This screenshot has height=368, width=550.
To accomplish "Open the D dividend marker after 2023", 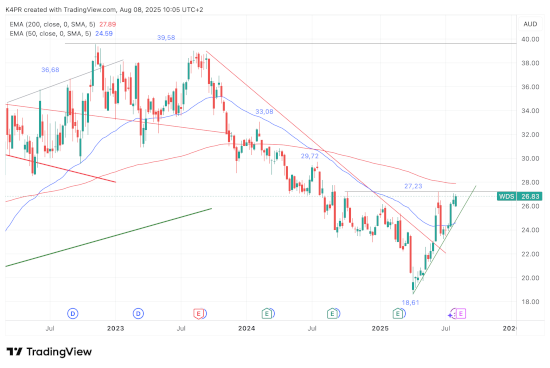I will (x=138, y=313).
